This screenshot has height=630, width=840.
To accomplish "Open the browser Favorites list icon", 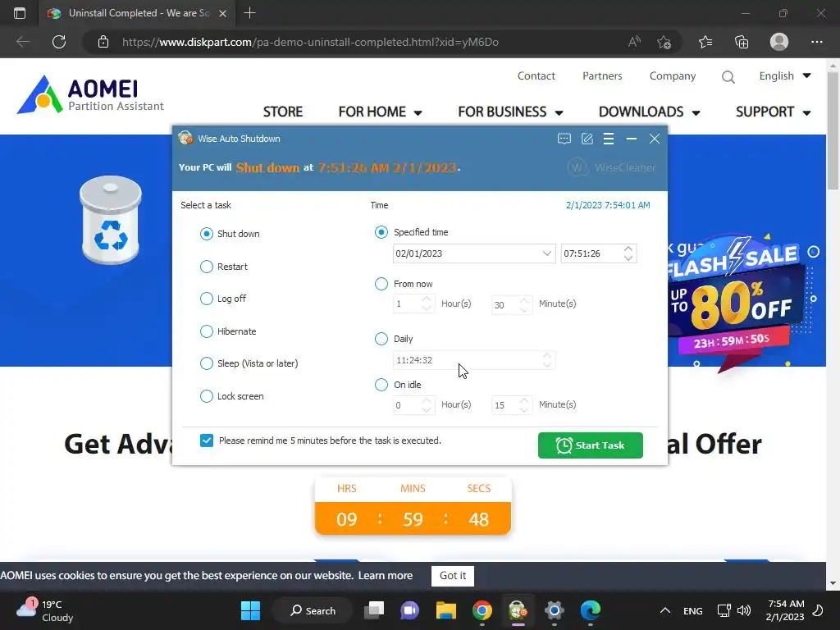I will tap(705, 42).
